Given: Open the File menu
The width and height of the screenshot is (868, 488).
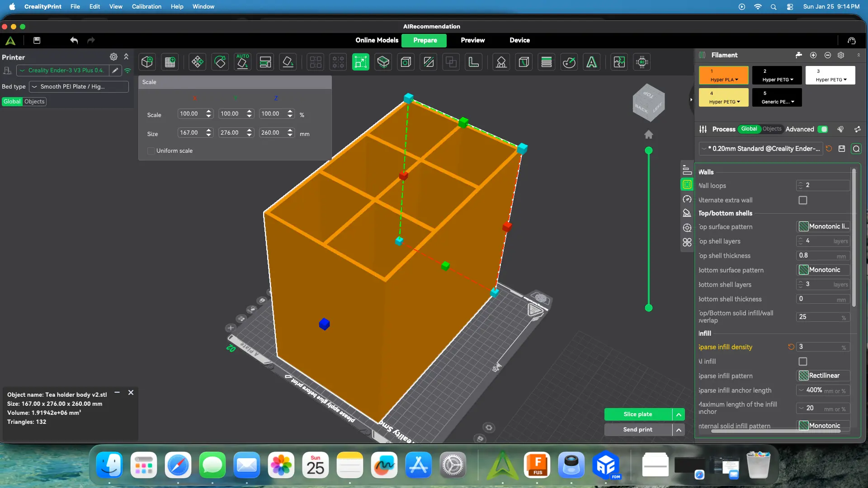Looking at the screenshot, I should (75, 7).
